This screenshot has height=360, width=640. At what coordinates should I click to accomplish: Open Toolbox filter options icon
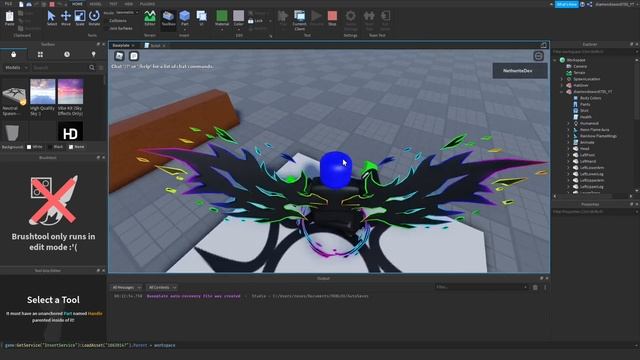click(x=101, y=67)
